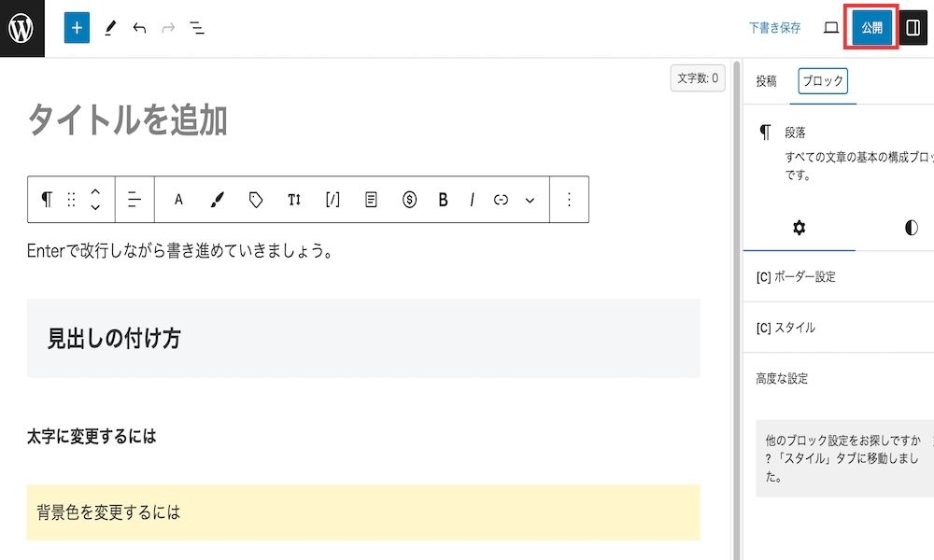Toggle the settings sidebar panel icon
934x560 pixels.
pos(913,28)
